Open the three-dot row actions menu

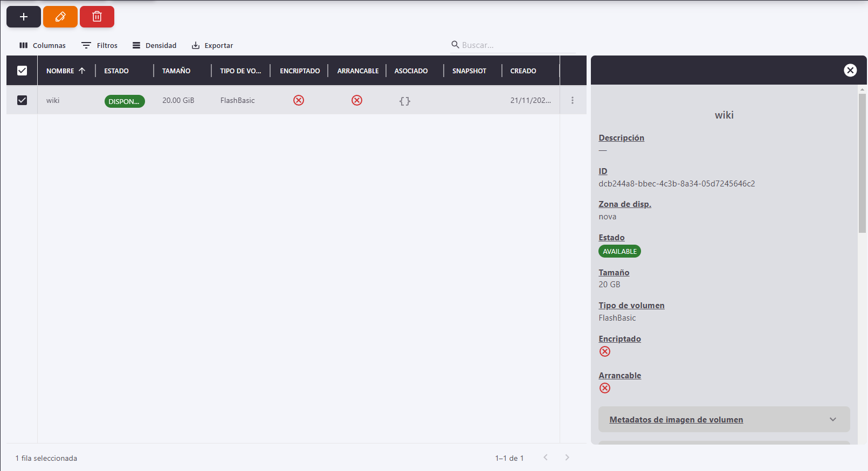click(x=573, y=100)
